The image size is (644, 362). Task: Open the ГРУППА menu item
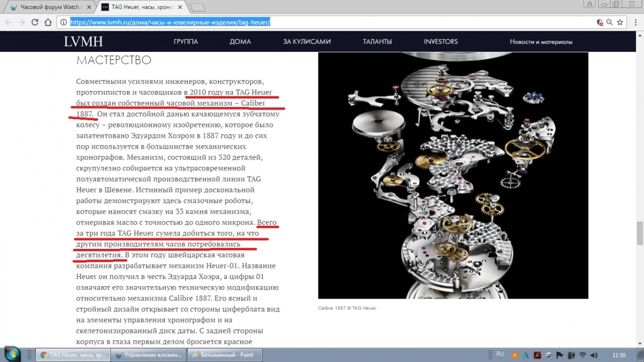(x=186, y=42)
